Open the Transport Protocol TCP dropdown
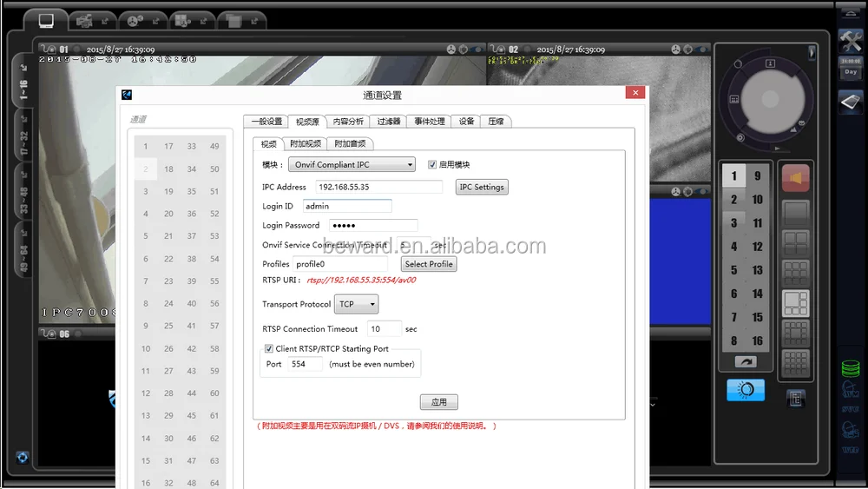 click(x=356, y=304)
